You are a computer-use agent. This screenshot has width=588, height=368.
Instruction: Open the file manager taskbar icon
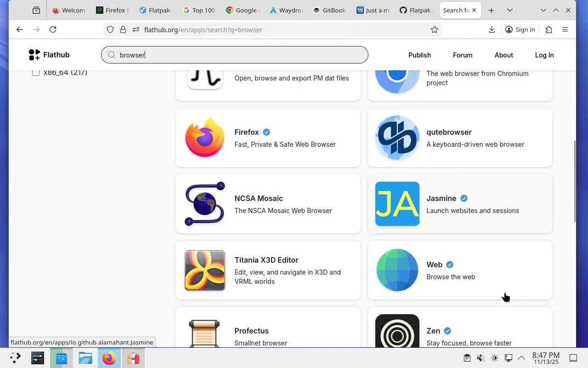coord(85,358)
